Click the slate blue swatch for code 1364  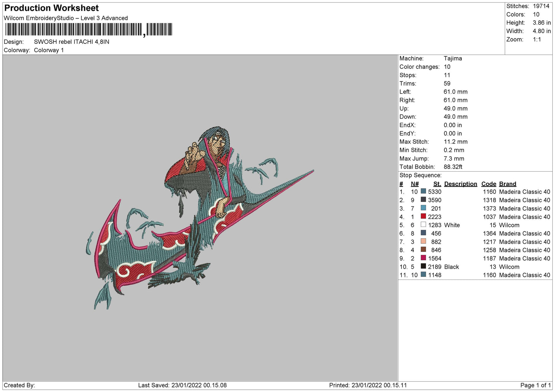(x=423, y=233)
